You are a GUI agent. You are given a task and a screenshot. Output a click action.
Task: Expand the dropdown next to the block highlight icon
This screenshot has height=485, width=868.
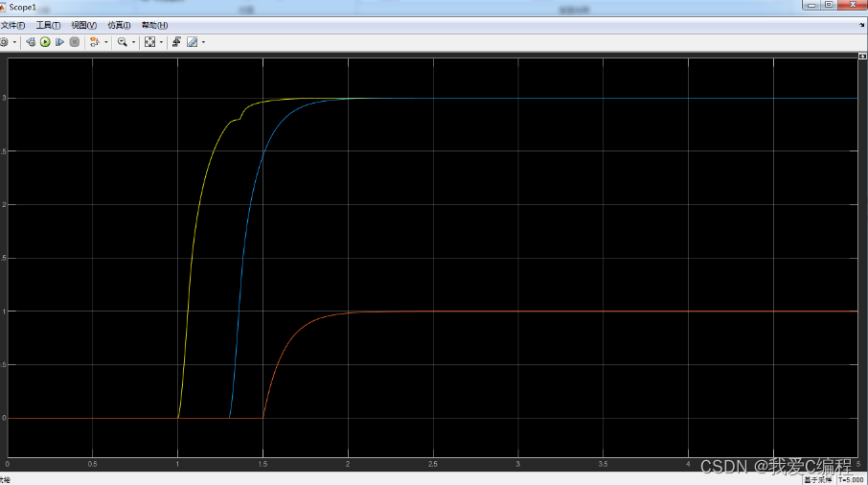pyautogui.click(x=106, y=42)
